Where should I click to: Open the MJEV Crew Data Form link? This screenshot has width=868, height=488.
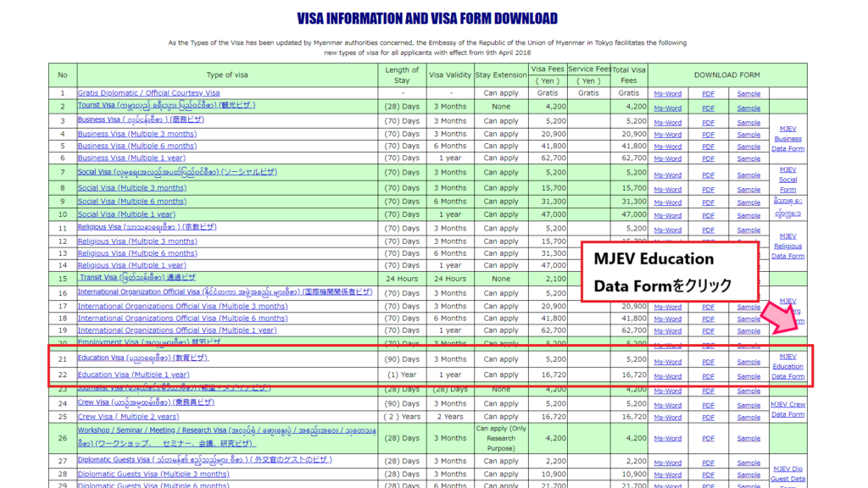tap(787, 409)
